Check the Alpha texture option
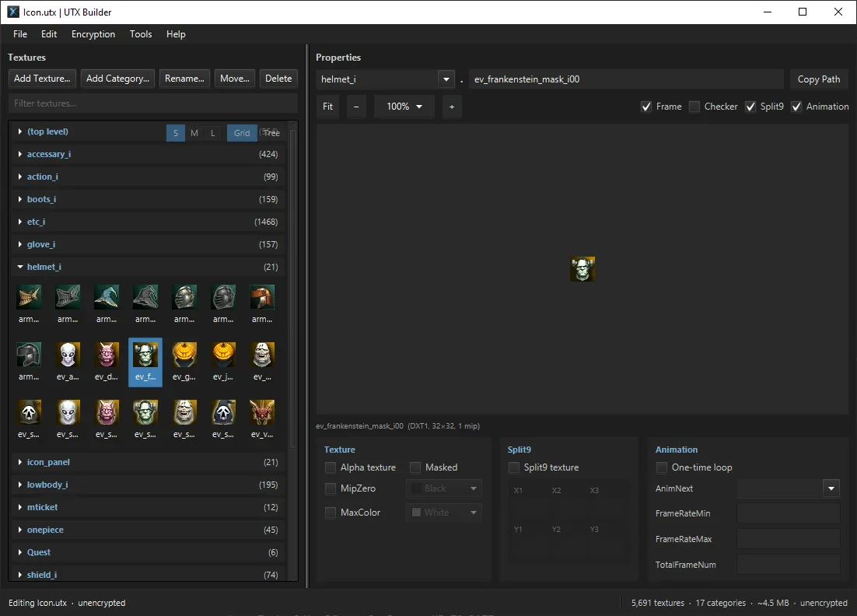Screen dimensions: 857x616 pyautogui.click(x=330, y=467)
